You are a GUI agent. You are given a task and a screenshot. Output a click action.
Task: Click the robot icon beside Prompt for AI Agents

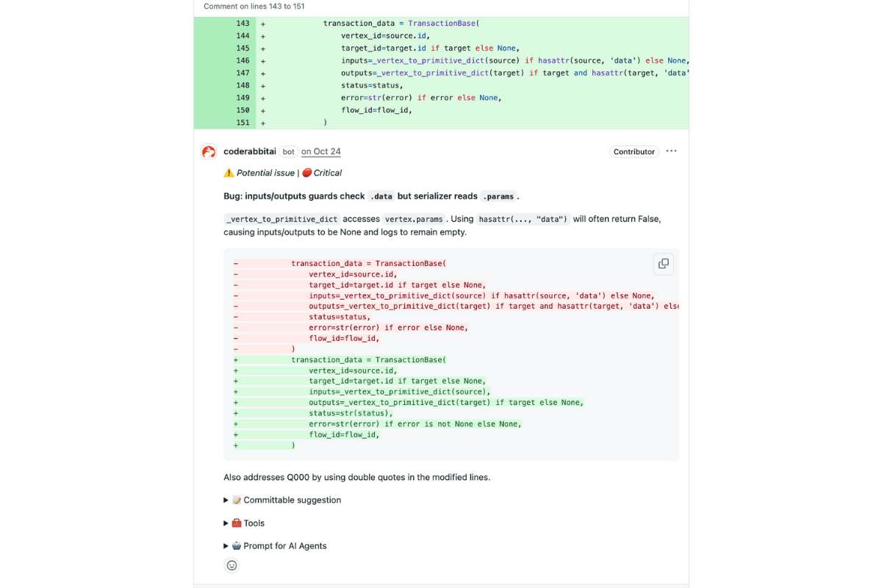click(237, 546)
